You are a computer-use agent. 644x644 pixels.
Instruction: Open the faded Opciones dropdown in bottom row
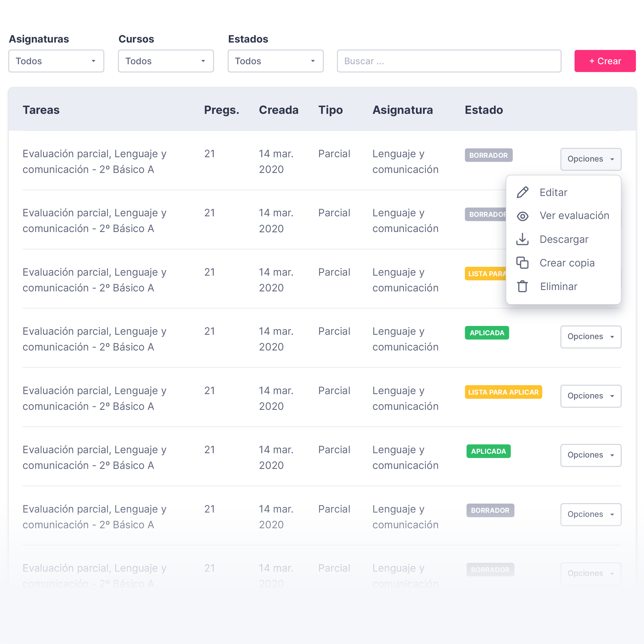pyautogui.click(x=591, y=573)
